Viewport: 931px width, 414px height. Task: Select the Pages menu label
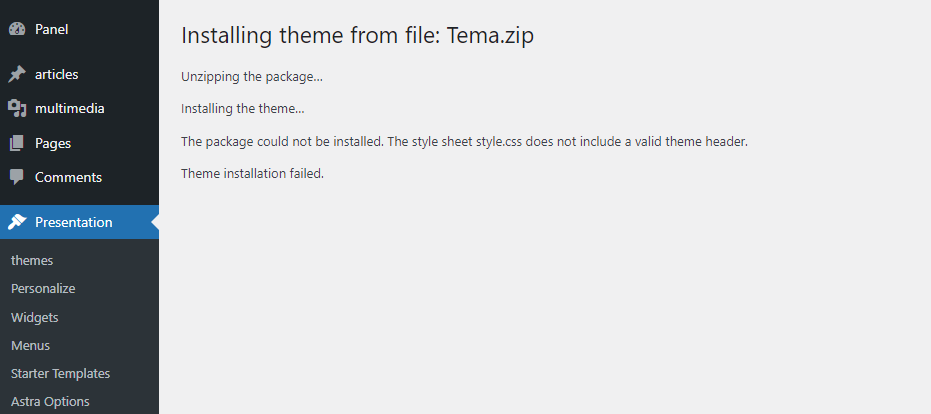coord(53,144)
